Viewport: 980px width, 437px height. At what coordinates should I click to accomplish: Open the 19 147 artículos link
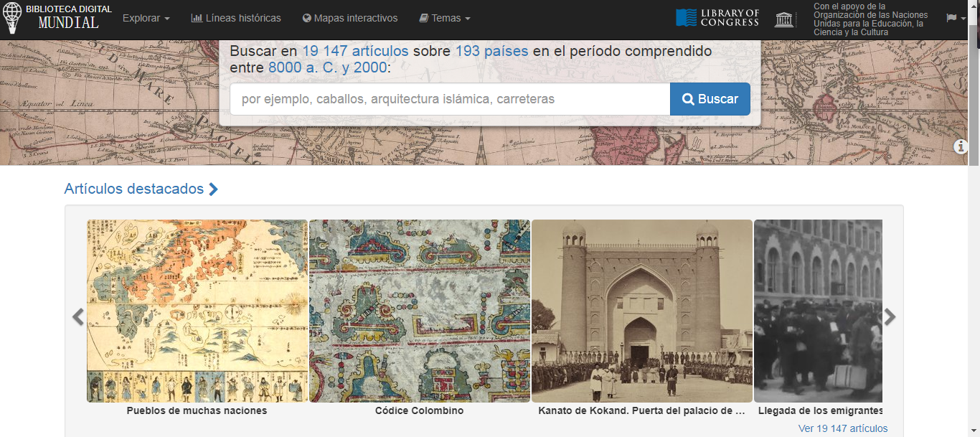click(355, 51)
